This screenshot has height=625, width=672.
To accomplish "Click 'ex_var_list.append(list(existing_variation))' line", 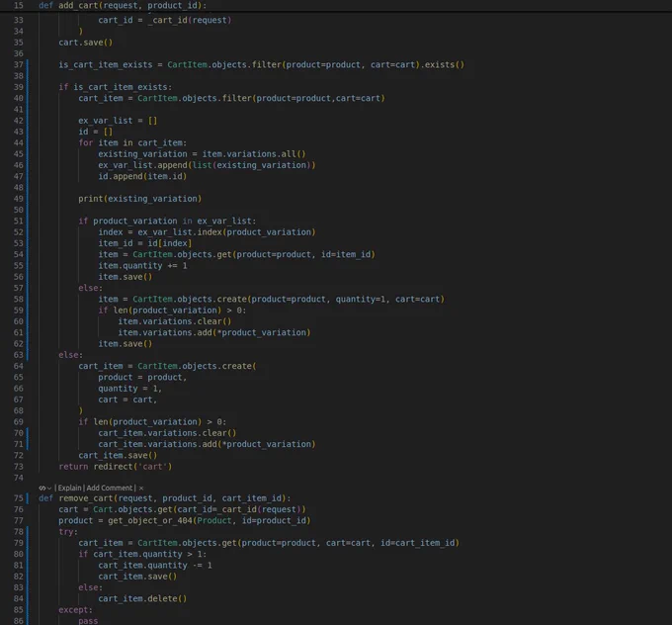I will tap(207, 165).
